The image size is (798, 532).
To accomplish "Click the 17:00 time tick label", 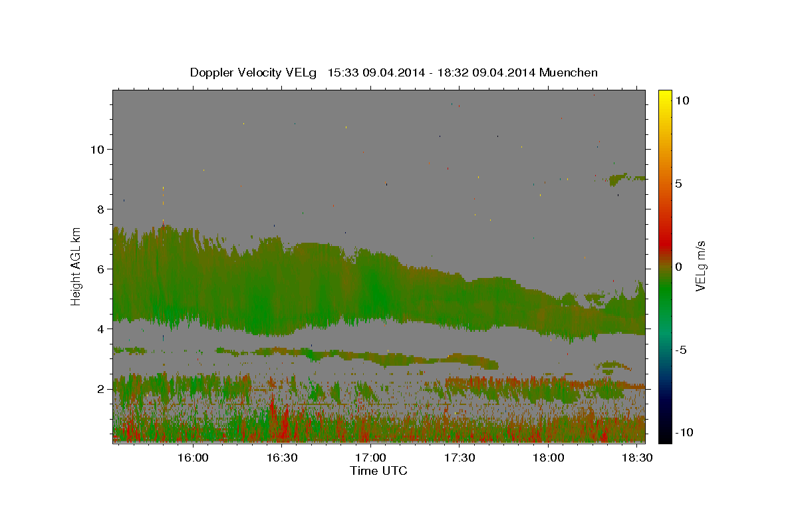I will click(370, 458).
